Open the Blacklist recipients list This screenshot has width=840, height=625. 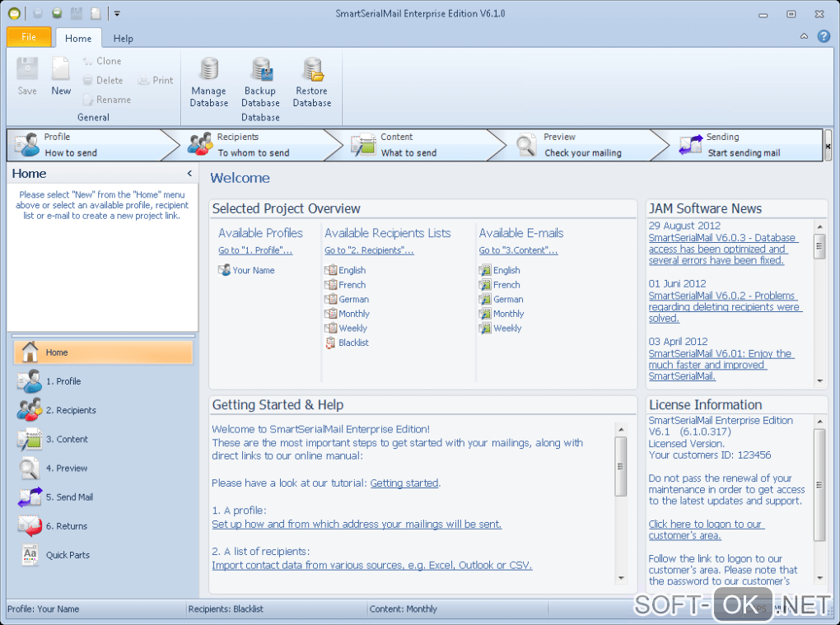(x=348, y=343)
